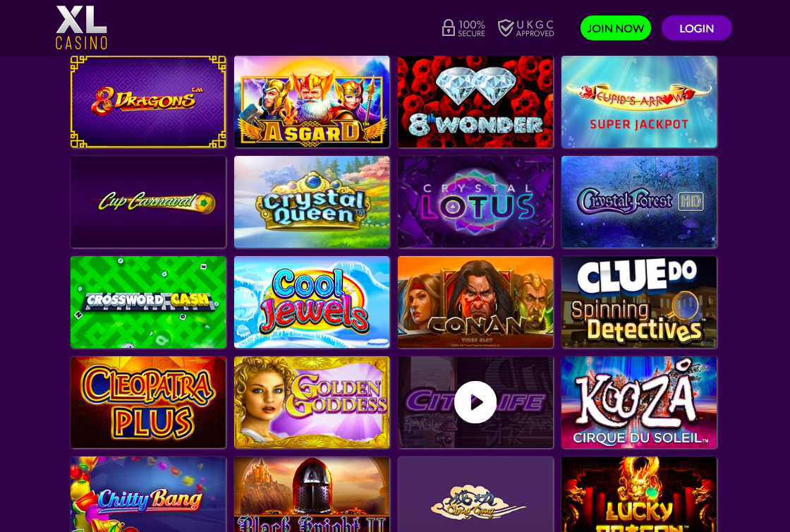The height and width of the screenshot is (532, 790).
Task: Launch the Cleopatra Plus game
Action: pos(148,402)
